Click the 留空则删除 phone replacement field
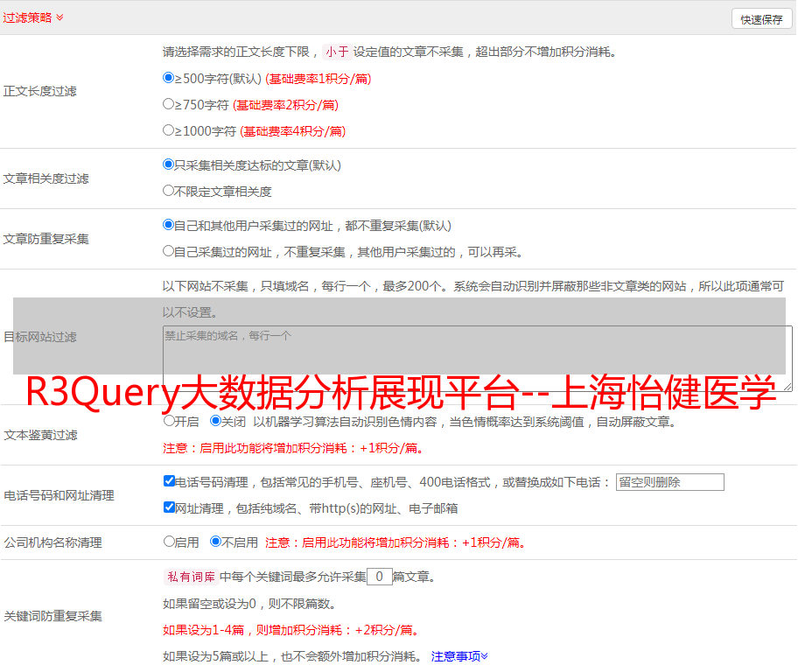798x672 pixels. 669,482
